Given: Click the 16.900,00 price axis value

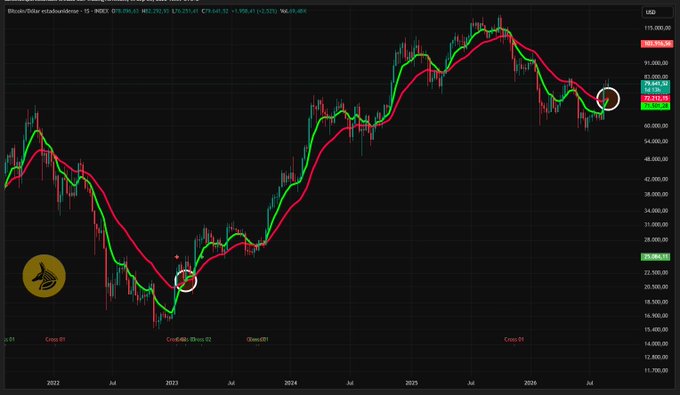Looking at the screenshot, I should click(656, 316).
